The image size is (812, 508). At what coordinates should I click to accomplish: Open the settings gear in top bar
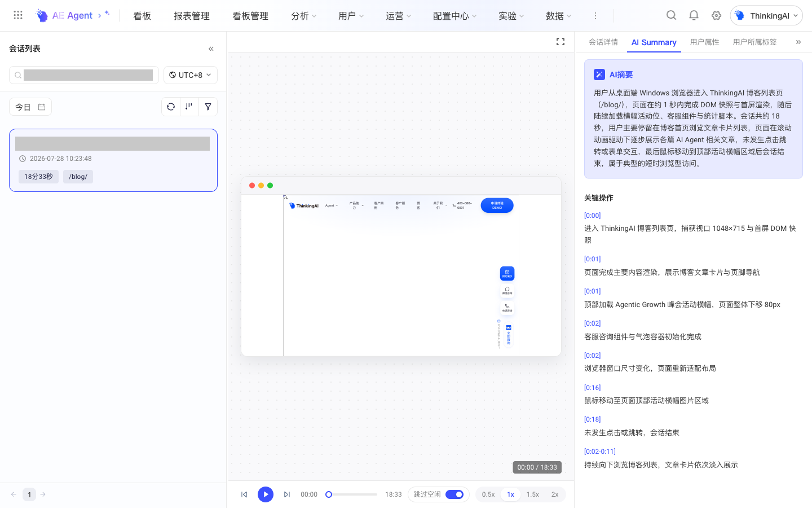716,15
